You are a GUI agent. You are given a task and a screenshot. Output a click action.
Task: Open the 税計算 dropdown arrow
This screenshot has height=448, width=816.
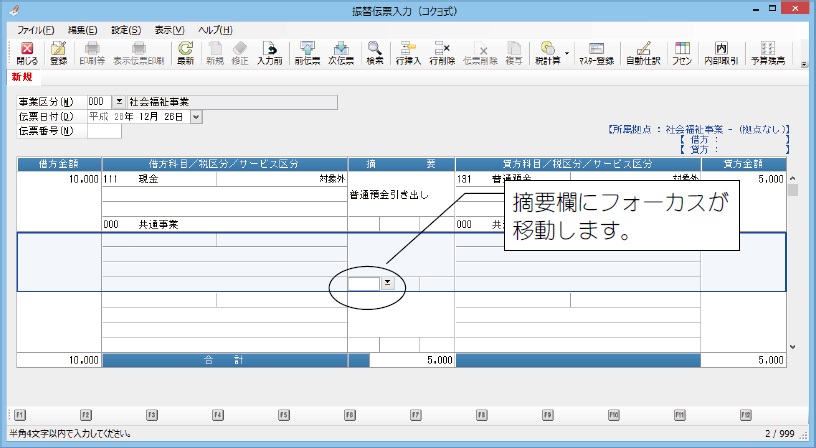pyautogui.click(x=567, y=52)
